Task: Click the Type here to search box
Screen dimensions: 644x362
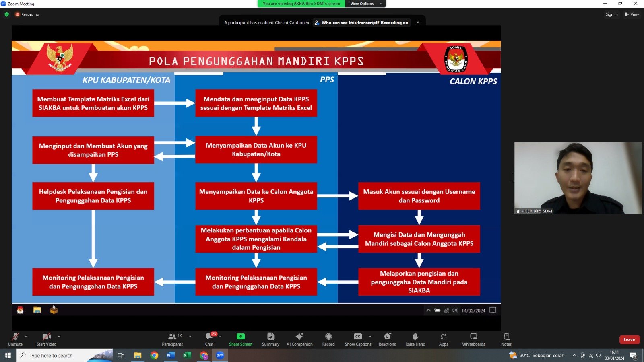Action: coord(64,355)
